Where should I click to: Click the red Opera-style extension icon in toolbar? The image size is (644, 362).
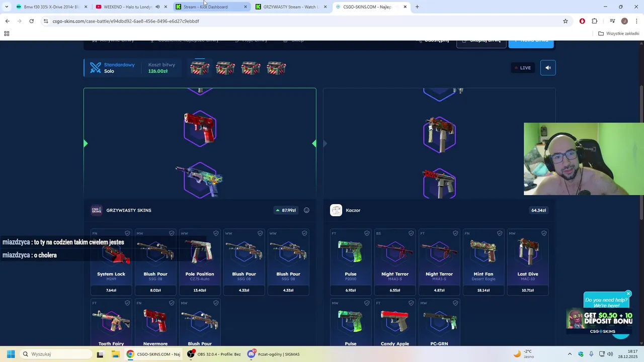pyautogui.click(x=582, y=21)
